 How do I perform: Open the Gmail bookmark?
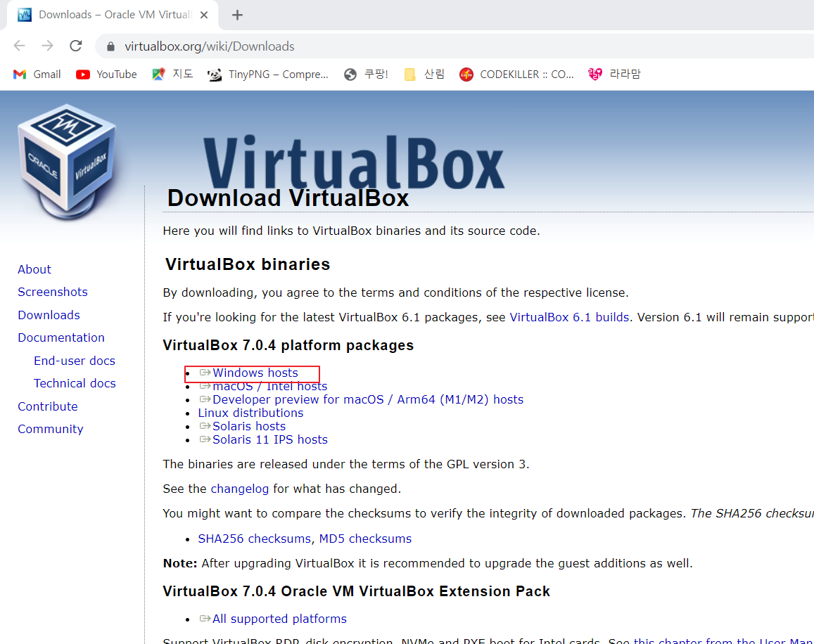(37, 75)
